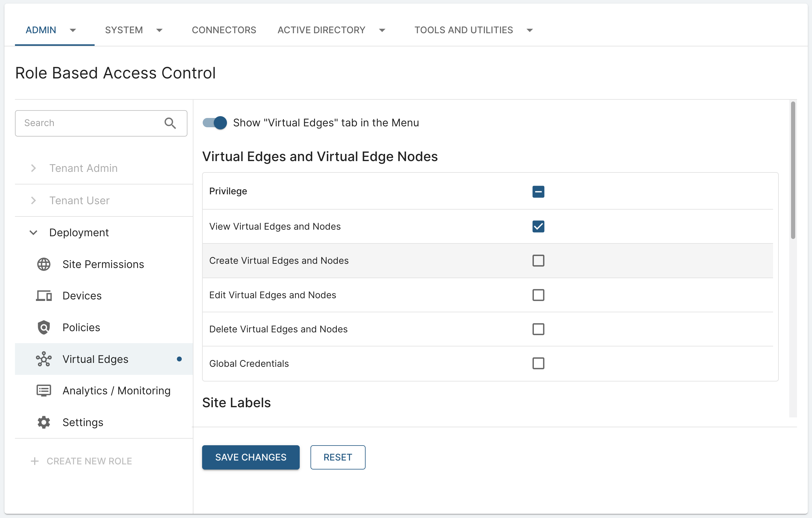Click the Settings gear icon
Image resolution: width=812 pixels, height=518 pixels.
tap(43, 422)
